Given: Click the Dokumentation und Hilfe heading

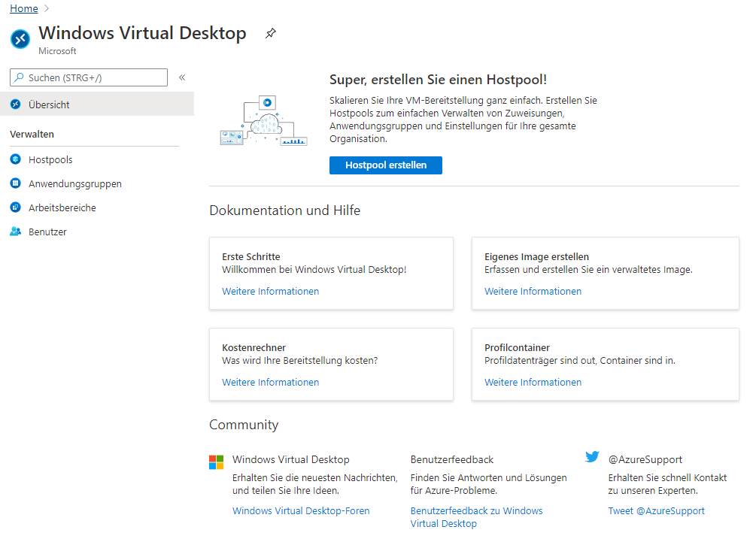Looking at the screenshot, I should 284,210.
